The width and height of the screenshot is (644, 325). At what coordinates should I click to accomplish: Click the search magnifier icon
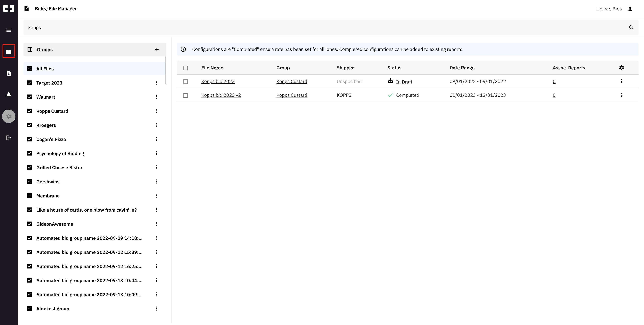631,28
